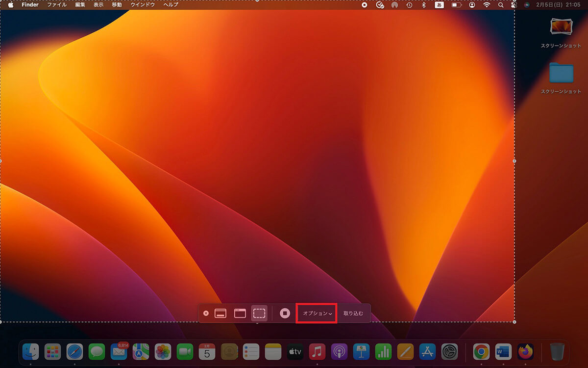Screen dimensions: 588x368
Task: Open Calendar from the Dock
Action: [x=207, y=351]
